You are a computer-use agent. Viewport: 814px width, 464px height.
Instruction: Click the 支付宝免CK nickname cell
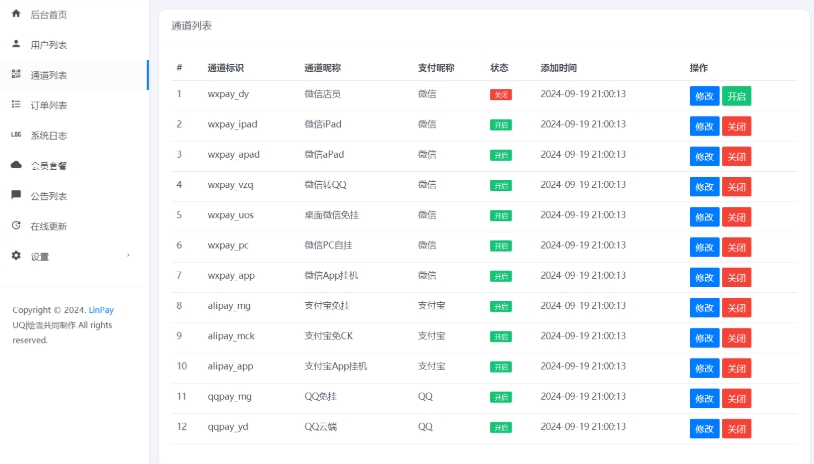[x=329, y=336]
